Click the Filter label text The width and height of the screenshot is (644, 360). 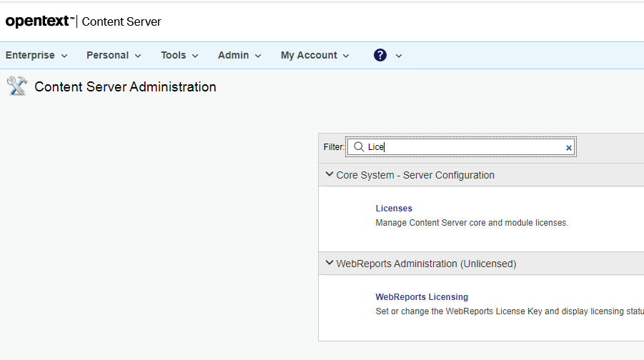click(x=333, y=147)
